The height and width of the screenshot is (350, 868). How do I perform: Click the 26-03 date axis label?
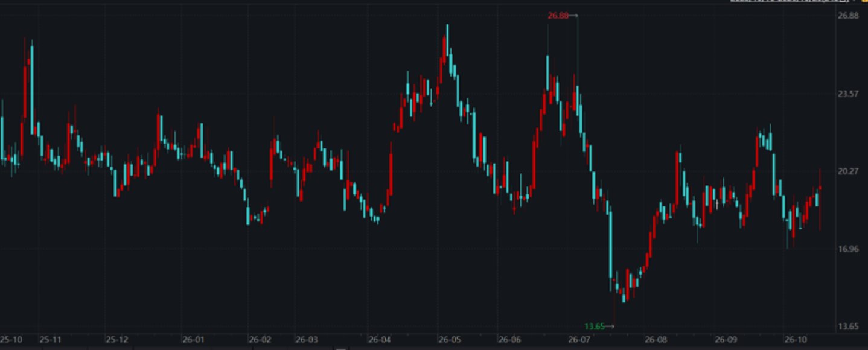coord(307,339)
